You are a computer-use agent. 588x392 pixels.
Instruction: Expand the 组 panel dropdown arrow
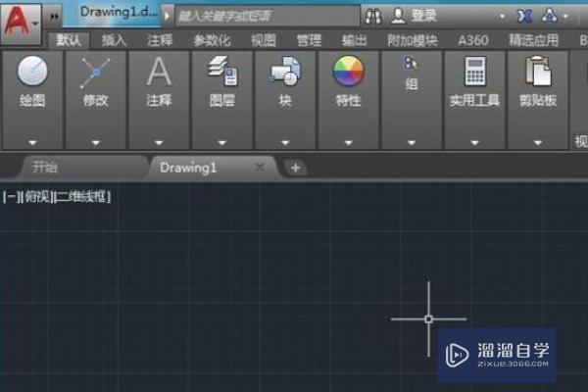(412, 143)
